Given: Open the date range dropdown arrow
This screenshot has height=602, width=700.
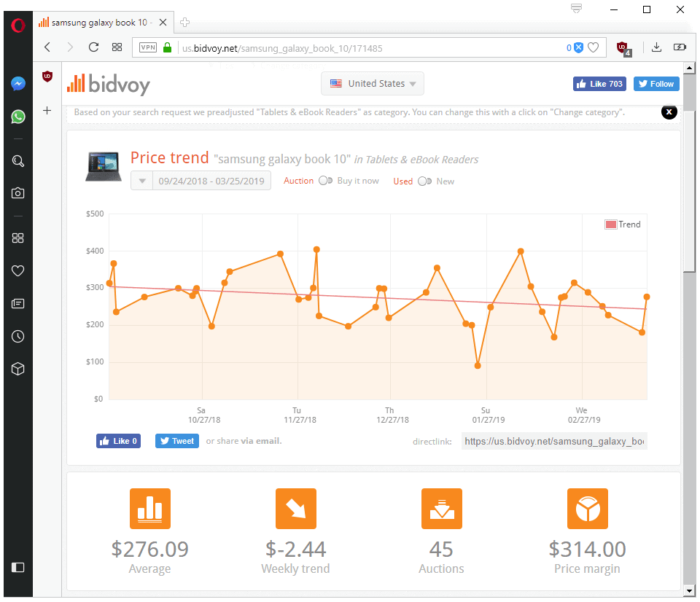Looking at the screenshot, I should 142,181.
